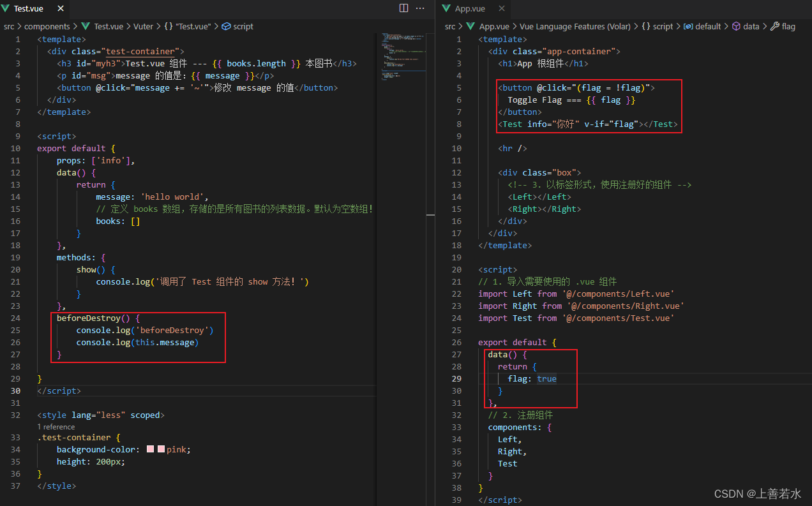The image size is (812, 506).
Task: Click the wrench icon beside flag in the breadcrumbs
Action: tap(775, 27)
